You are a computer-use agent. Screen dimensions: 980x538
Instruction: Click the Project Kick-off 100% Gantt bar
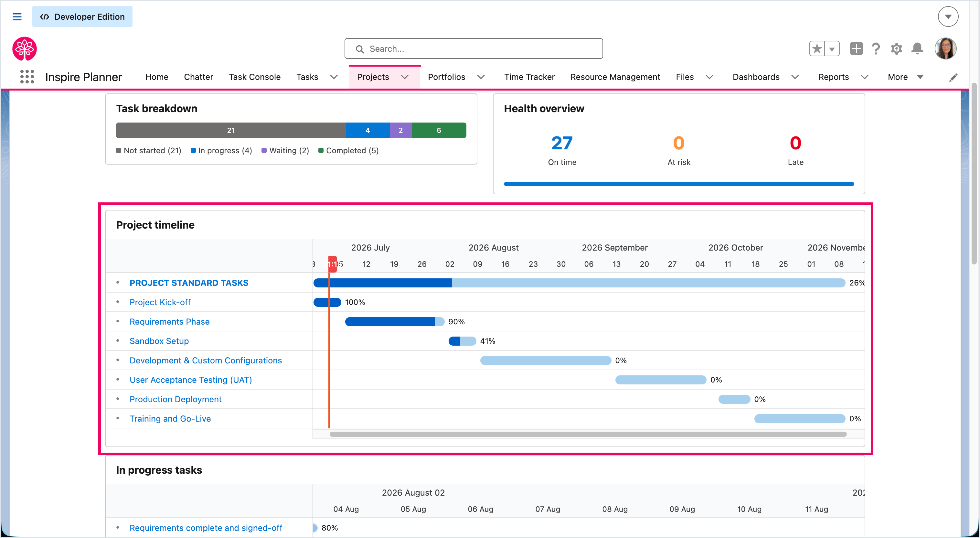327,302
